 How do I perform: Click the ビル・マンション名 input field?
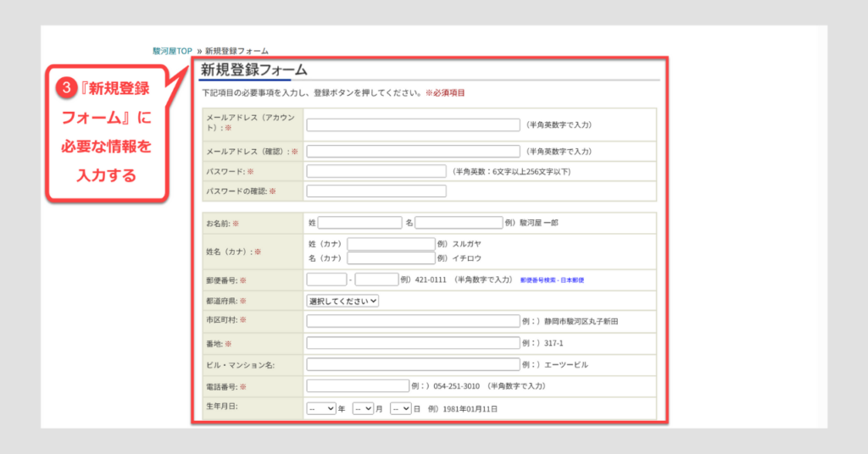pos(413,365)
